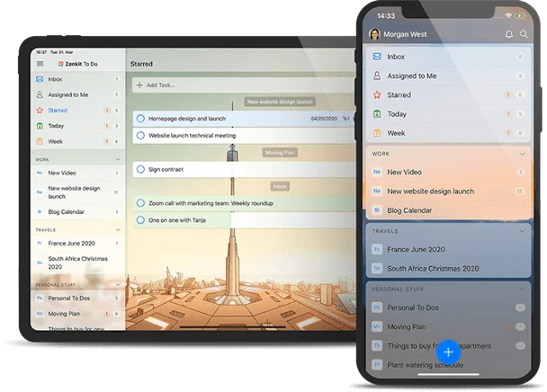Click the New website design launch group label
This screenshot has width=547, height=392.
coord(280,102)
